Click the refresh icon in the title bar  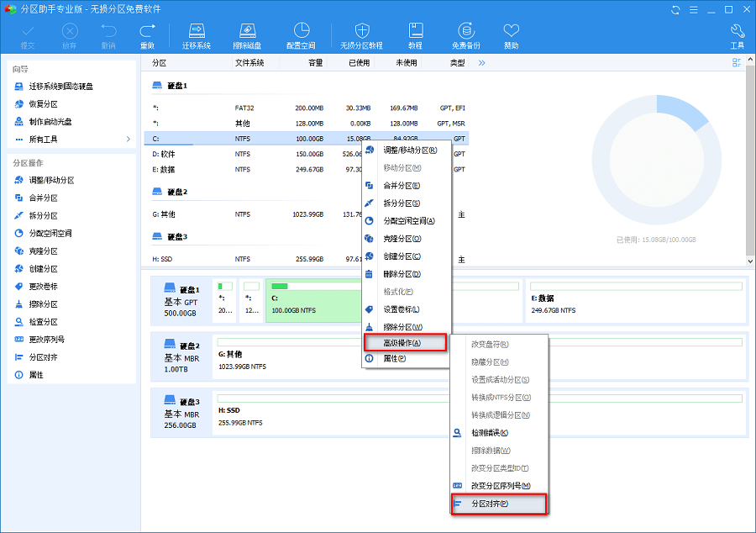point(676,9)
